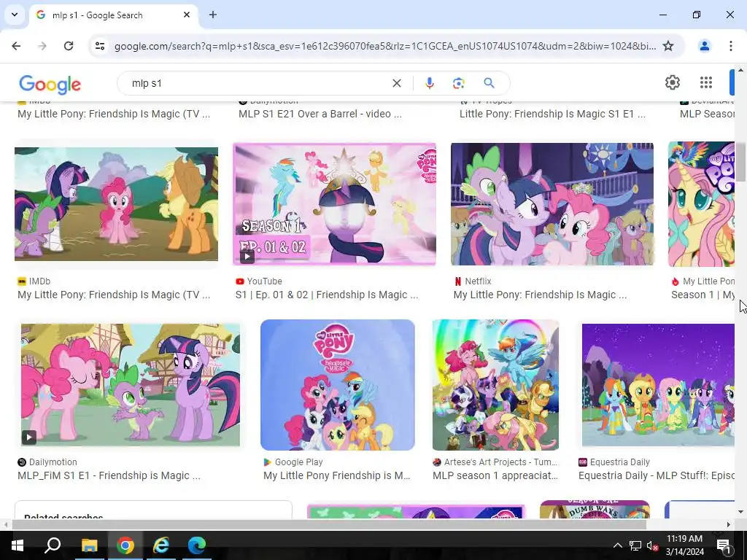Open the Google Play pony poster image
This screenshot has height=560, width=747.
(x=338, y=385)
